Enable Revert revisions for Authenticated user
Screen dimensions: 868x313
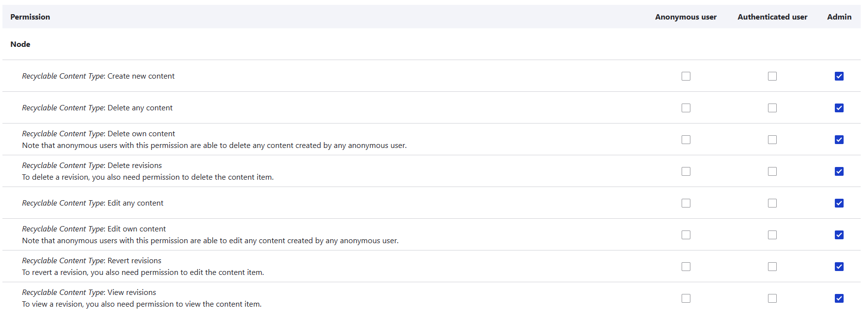click(x=772, y=267)
